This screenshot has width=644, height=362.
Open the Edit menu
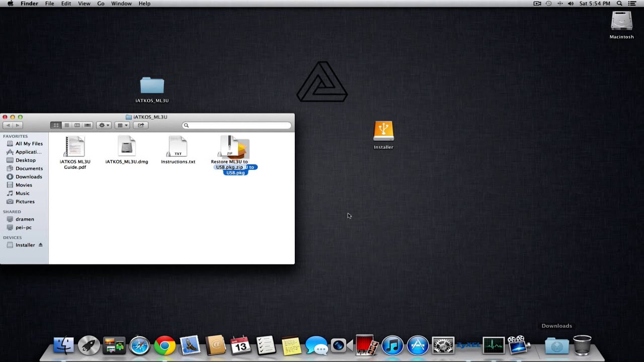coord(66,4)
